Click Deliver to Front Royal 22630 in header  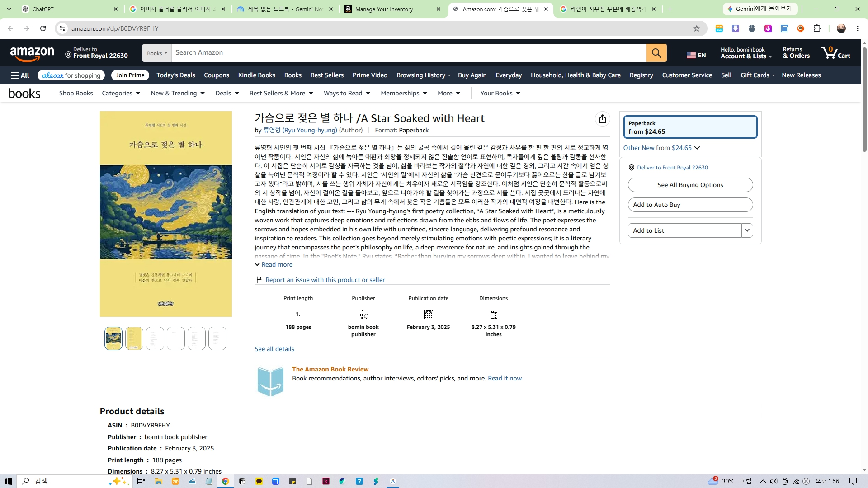pyautogui.click(x=96, y=53)
